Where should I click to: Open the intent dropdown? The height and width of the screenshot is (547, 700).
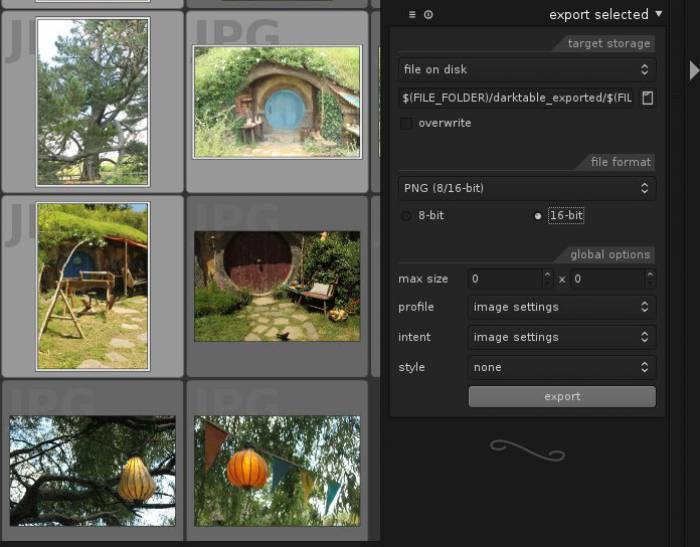561,337
